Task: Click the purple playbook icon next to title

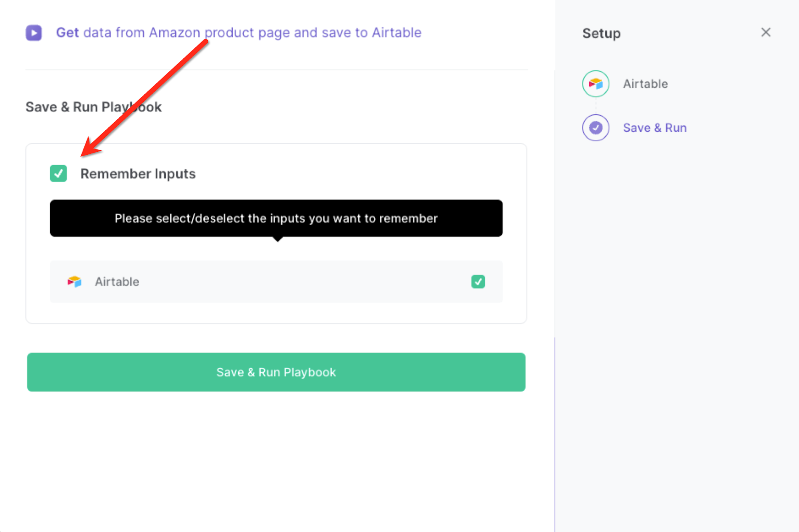Action: tap(33, 32)
